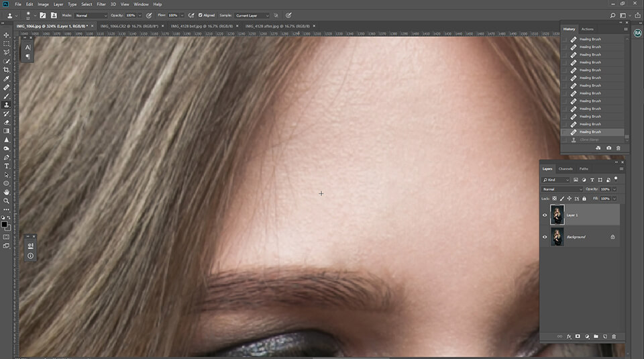Select the Healing Brush tool in toolbar
Viewport: 644px width, 359px height.
[x=6, y=87]
